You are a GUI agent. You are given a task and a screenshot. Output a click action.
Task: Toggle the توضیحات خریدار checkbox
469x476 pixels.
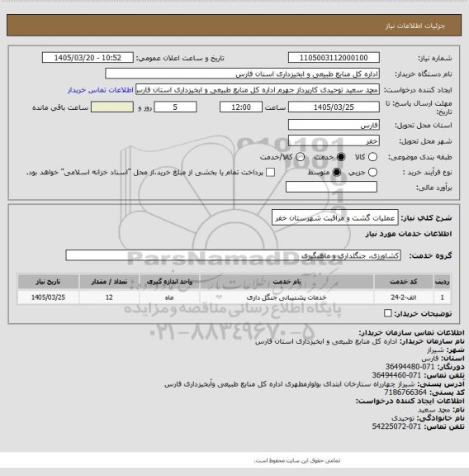(387, 313)
